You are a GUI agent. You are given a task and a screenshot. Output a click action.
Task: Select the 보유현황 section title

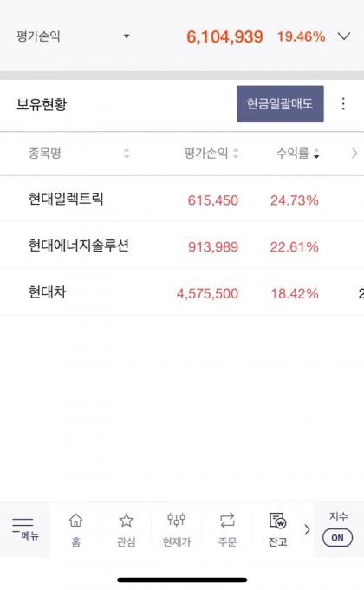42,104
